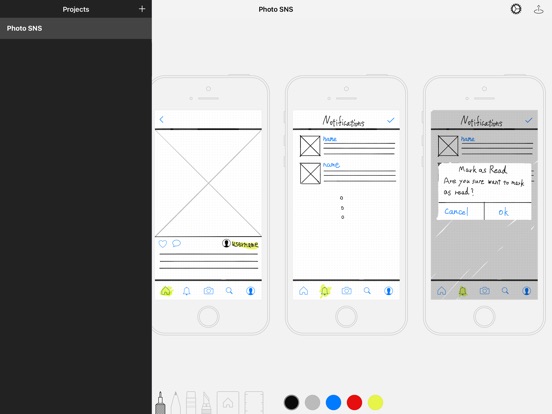Image resolution: width=552 pixels, height=414 pixels.
Task: Open the Photo SNS project
Action: point(76,28)
